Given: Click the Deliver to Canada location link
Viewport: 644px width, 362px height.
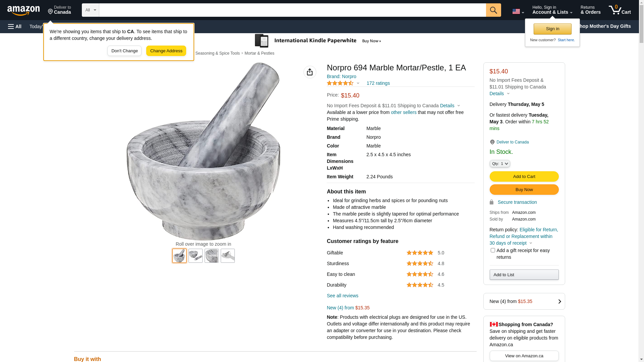Looking at the screenshot, I should coord(512,142).
